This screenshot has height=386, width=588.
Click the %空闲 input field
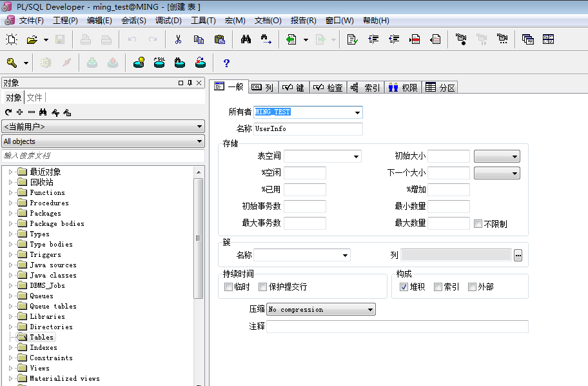[x=305, y=173]
